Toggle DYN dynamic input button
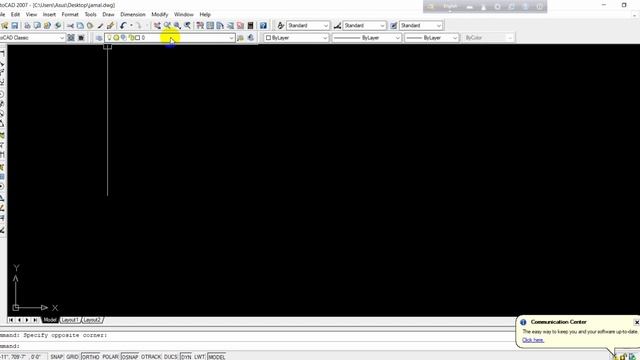Viewport: 640px width, 360px height. tap(186, 357)
